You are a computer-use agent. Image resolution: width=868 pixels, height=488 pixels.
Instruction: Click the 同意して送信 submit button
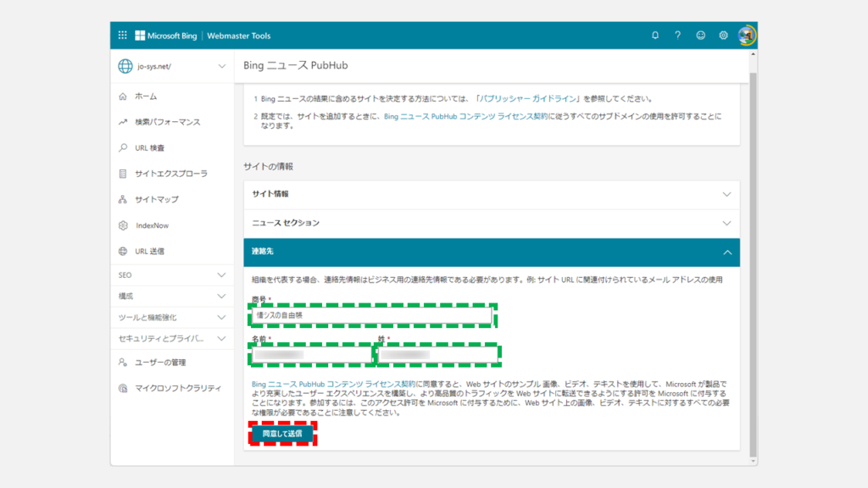(281, 433)
